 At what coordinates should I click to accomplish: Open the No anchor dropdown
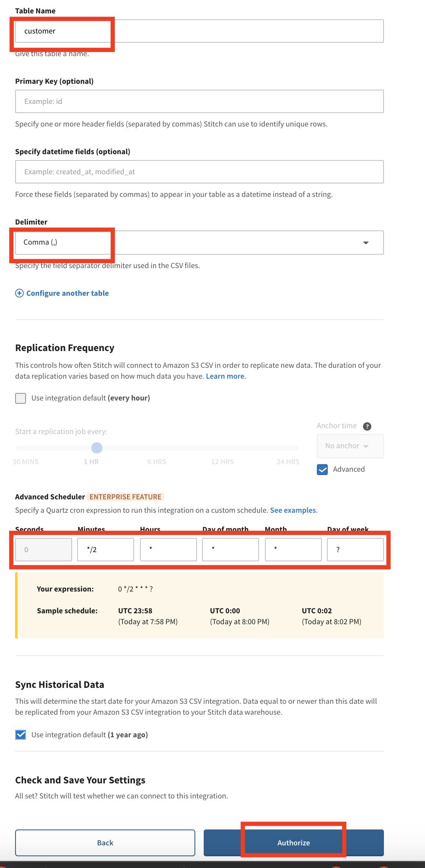pos(350,446)
